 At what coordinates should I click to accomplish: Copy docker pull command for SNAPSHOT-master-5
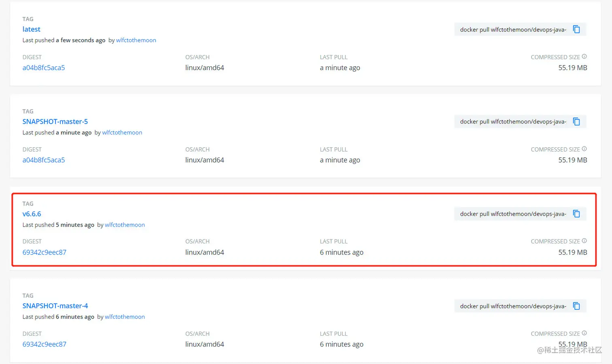click(576, 122)
